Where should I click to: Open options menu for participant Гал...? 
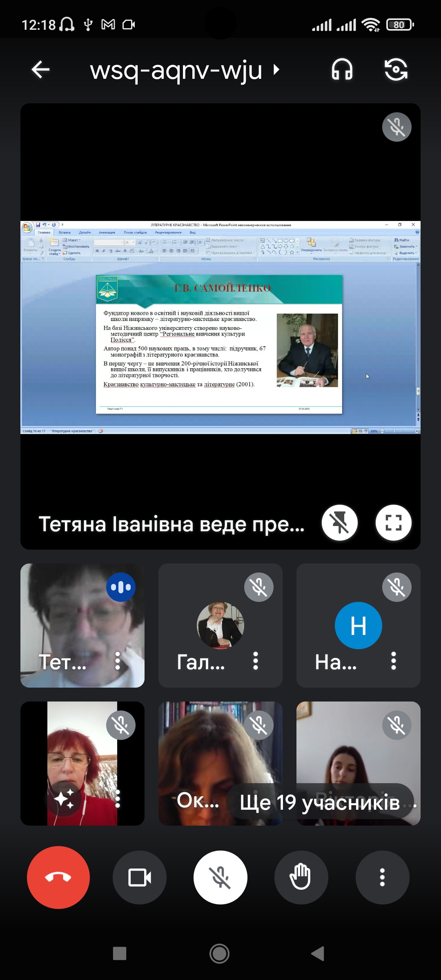tap(256, 661)
